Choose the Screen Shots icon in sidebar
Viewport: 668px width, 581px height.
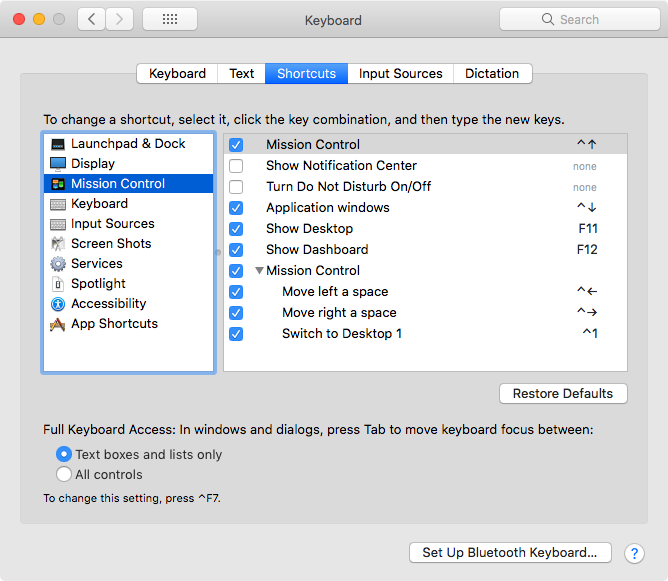pyautogui.click(x=58, y=244)
